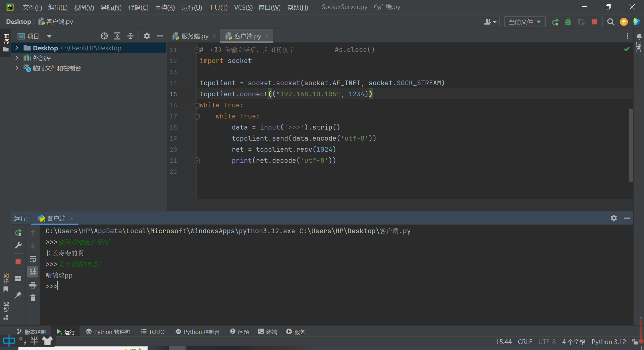Screen dimensions: 644x350
Task: Open the 服务 tool window
Action: (296, 332)
